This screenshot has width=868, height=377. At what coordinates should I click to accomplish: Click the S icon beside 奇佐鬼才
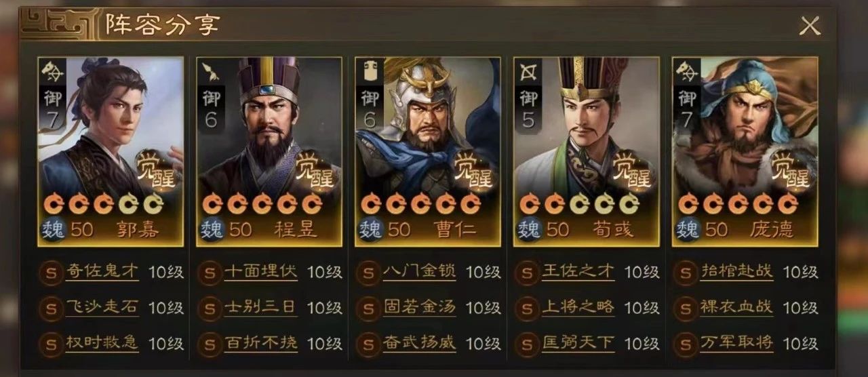coord(50,273)
